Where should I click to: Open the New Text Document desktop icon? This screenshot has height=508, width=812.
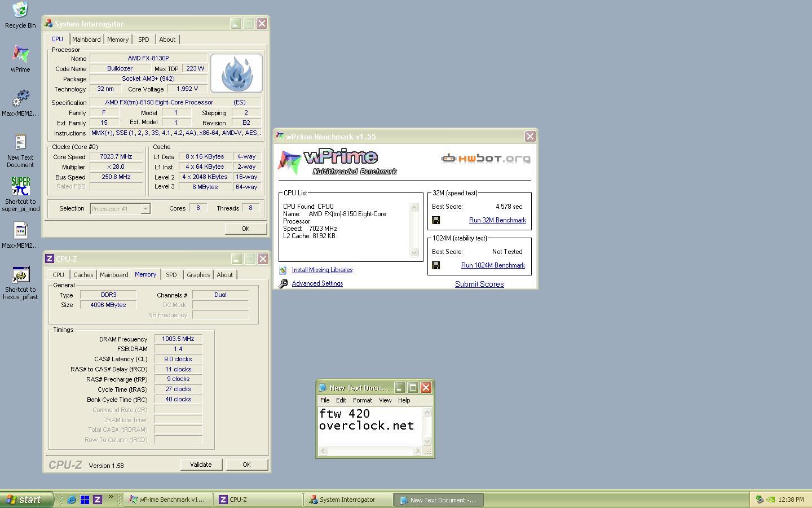pos(20,142)
